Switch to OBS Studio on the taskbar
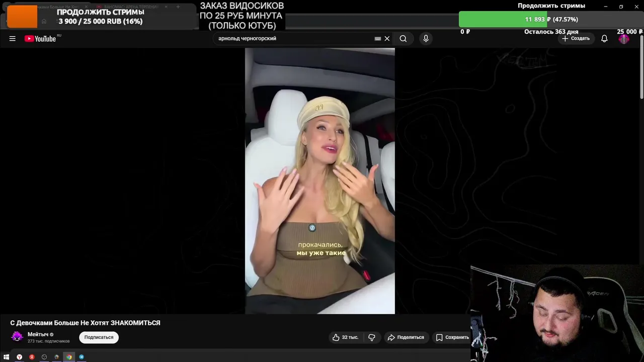 [44, 357]
